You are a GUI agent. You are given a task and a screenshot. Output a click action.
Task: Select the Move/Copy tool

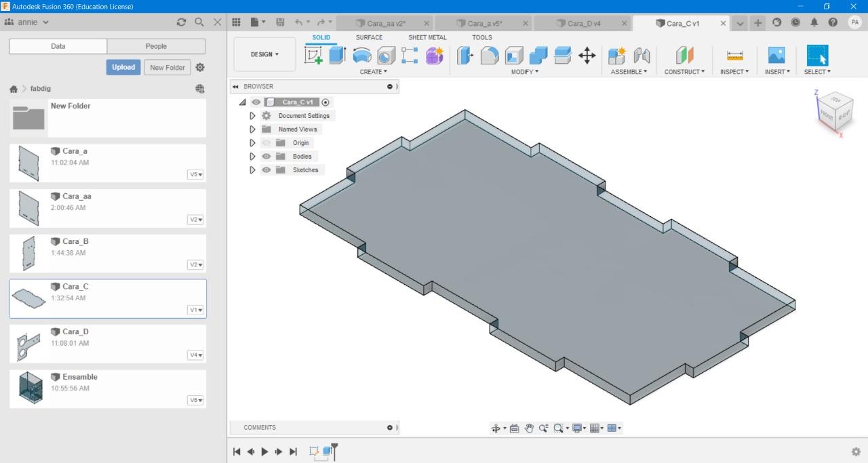tap(587, 56)
